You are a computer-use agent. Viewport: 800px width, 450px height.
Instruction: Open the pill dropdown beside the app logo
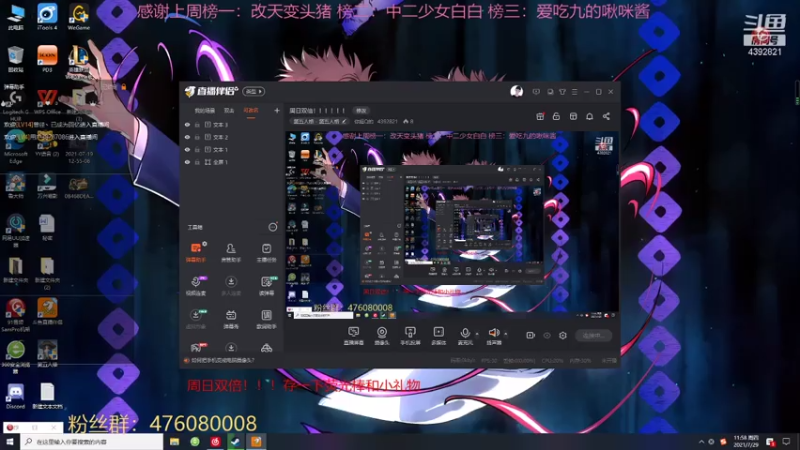(x=254, y=91)
